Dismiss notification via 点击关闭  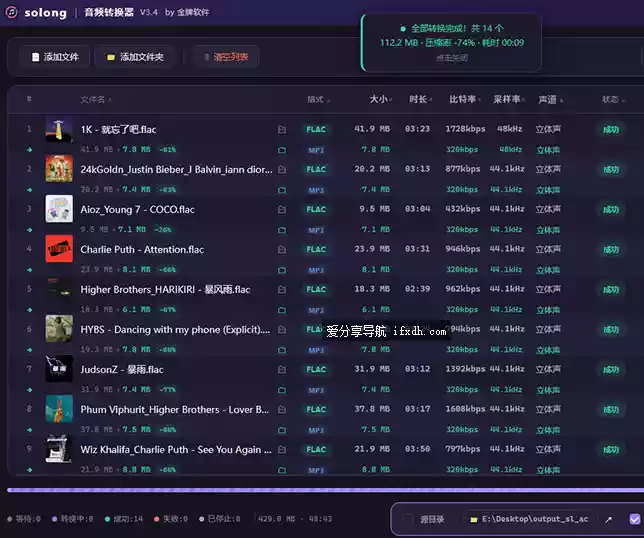click(451, 58)
